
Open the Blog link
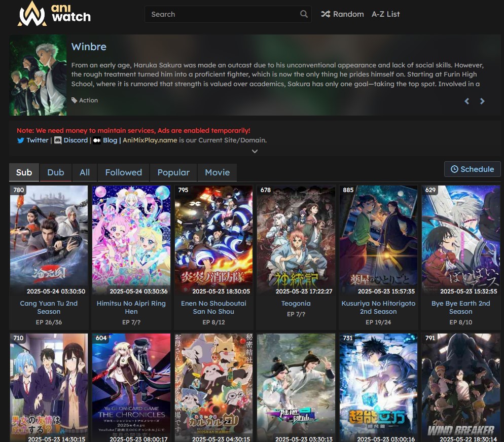tap(110, 140)
